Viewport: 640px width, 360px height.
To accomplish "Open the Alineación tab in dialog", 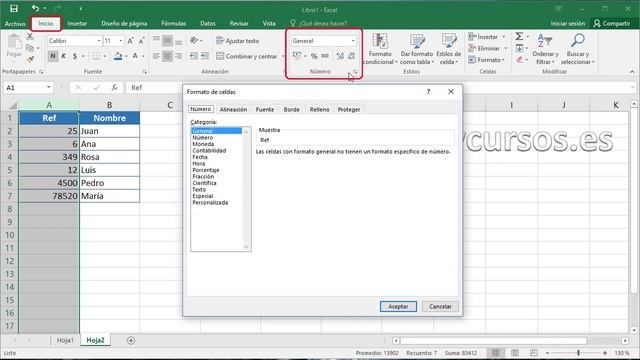I will [233, 109].
